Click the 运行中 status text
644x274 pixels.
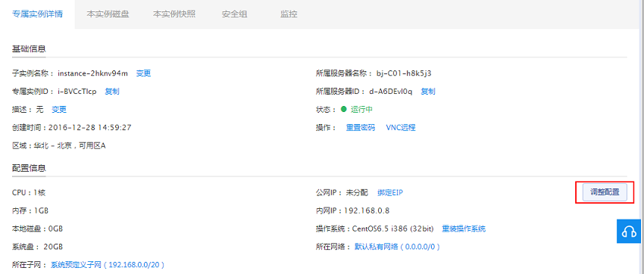point(361,110)
